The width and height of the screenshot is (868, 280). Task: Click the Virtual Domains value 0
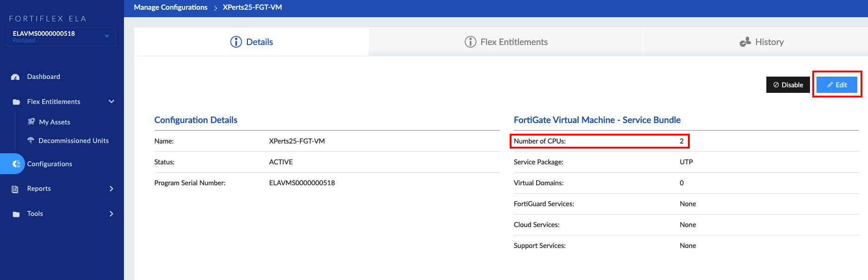(x=681, y=183)
